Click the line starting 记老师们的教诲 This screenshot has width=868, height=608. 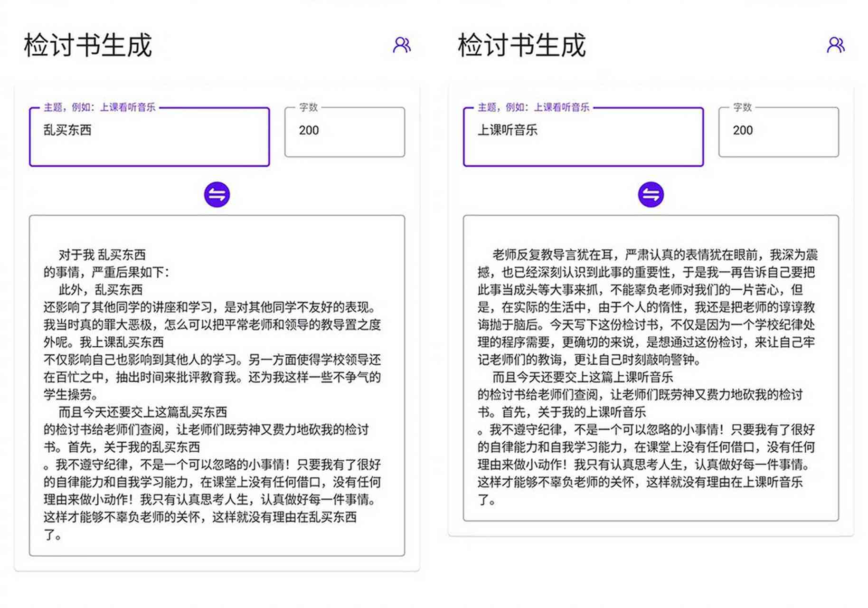click(589, 360)
